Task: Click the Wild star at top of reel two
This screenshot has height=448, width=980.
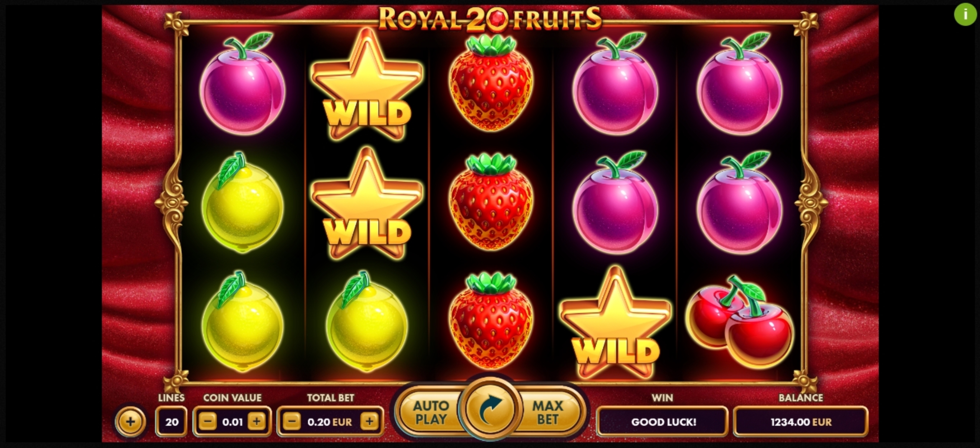Action: (367, 84)
